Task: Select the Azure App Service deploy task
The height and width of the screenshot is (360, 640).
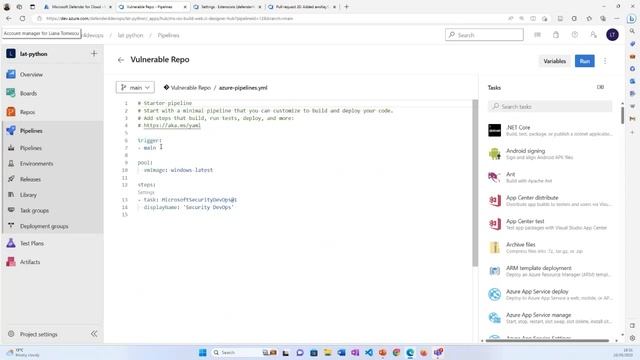Action: (x=550, y=294)
